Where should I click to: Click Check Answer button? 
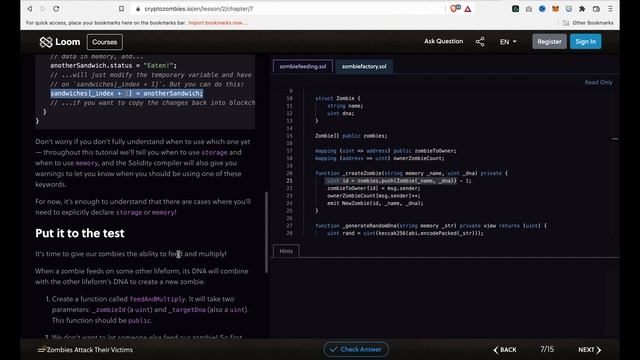[356, 349]
